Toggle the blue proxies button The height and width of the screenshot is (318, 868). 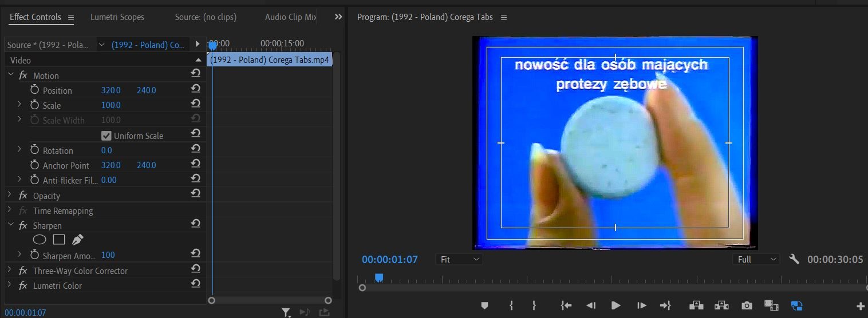point(796,305)
